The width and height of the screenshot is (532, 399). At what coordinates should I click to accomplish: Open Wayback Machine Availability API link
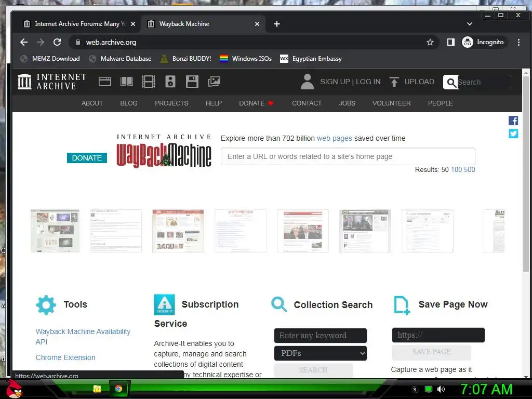tap(83, 337)
